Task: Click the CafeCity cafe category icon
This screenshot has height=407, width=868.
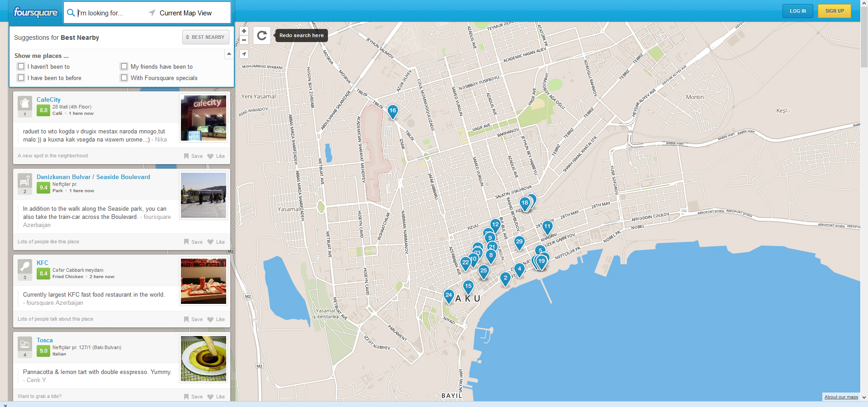Action: coord(25,103)
